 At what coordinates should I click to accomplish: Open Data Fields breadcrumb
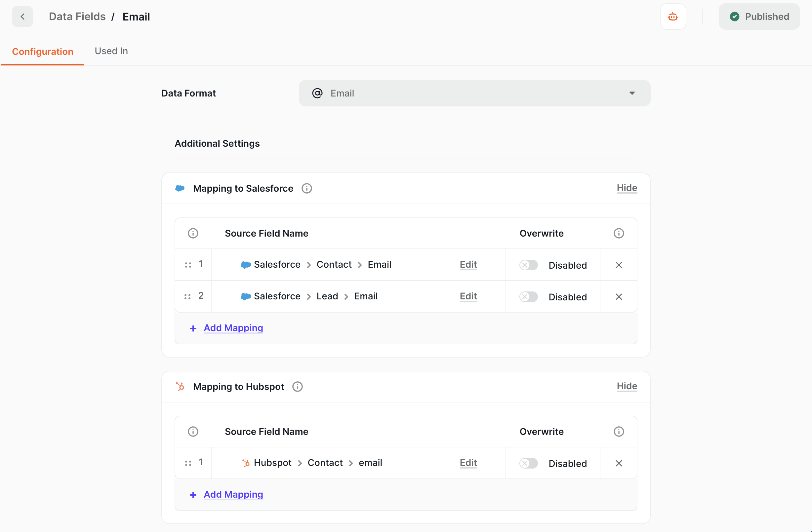[77, 17]
